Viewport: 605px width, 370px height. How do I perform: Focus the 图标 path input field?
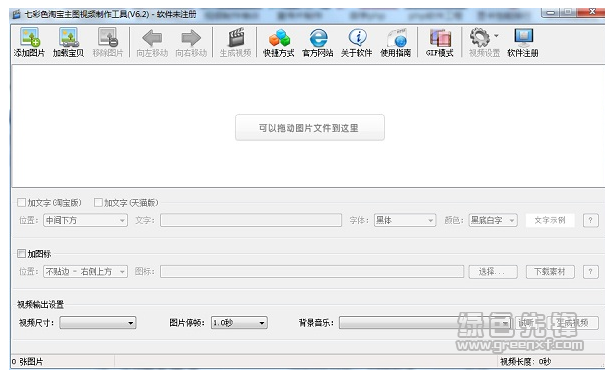coord(312,272)
